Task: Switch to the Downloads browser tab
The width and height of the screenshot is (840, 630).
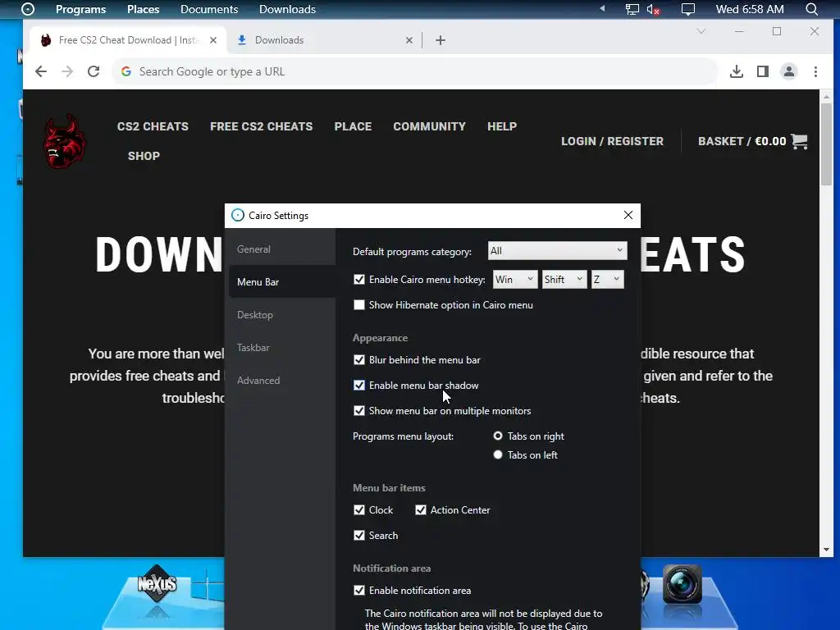Action: (x=323, y=40)
